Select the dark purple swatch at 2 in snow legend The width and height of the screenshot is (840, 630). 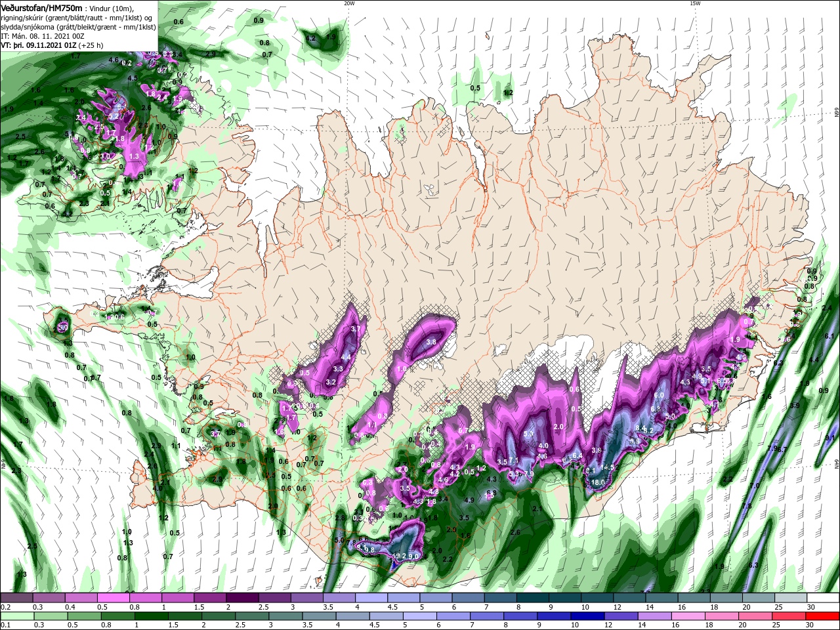tap(242, 598)
